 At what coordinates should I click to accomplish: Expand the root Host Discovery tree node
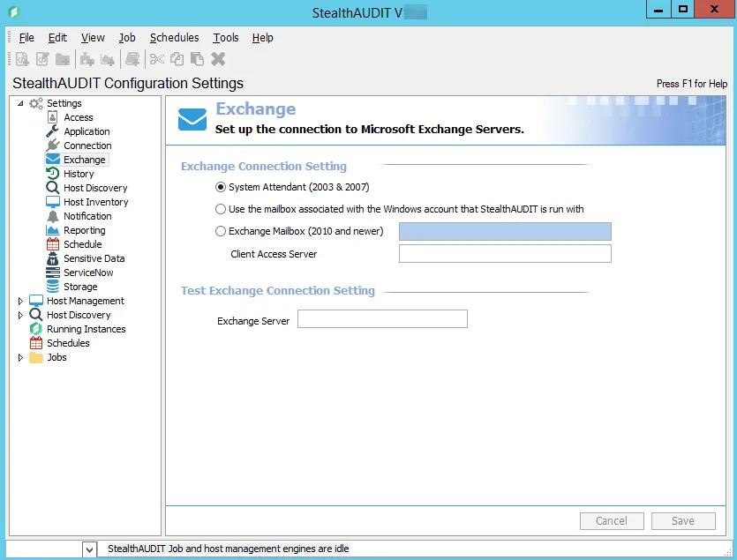[20, 315]
